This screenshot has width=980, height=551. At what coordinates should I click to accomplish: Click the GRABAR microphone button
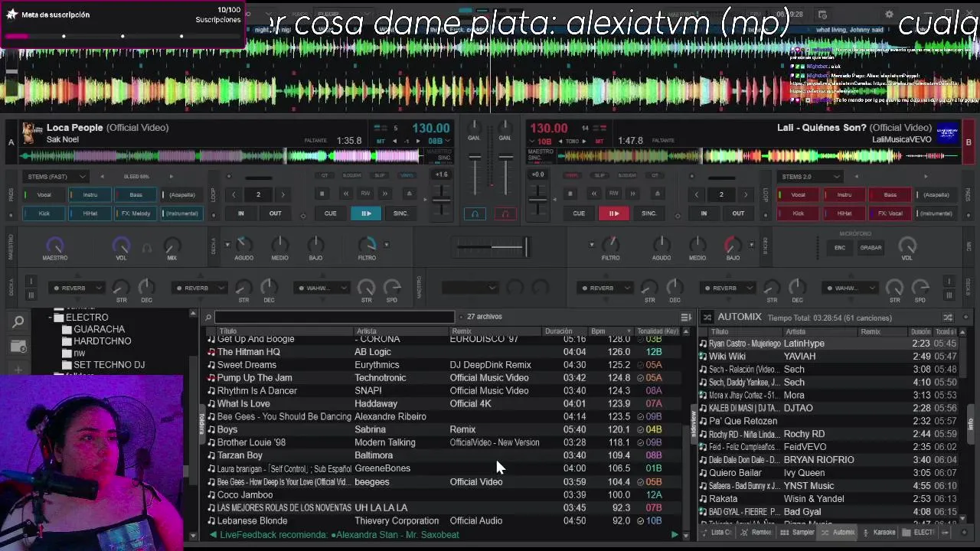[x=871, y=247]
